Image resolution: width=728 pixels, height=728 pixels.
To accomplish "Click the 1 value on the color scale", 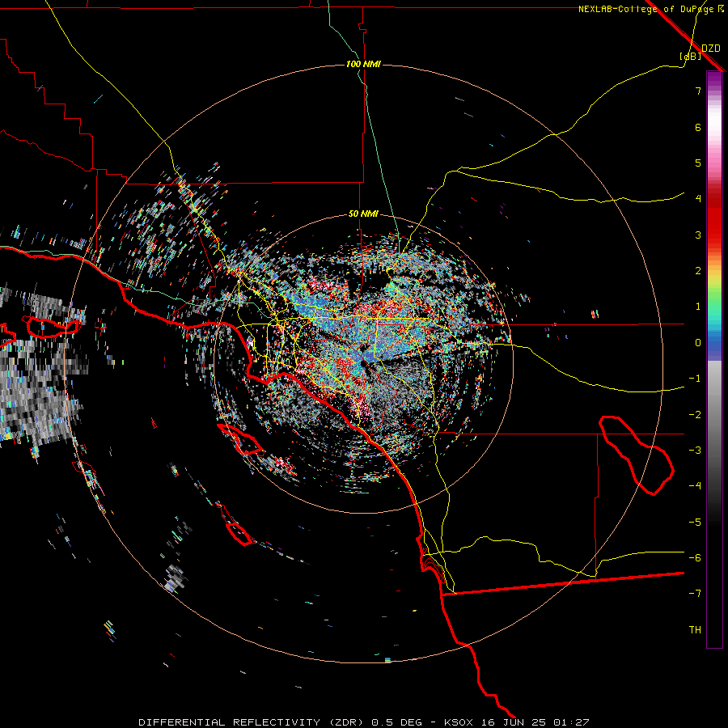I will [x=698, y=307].
